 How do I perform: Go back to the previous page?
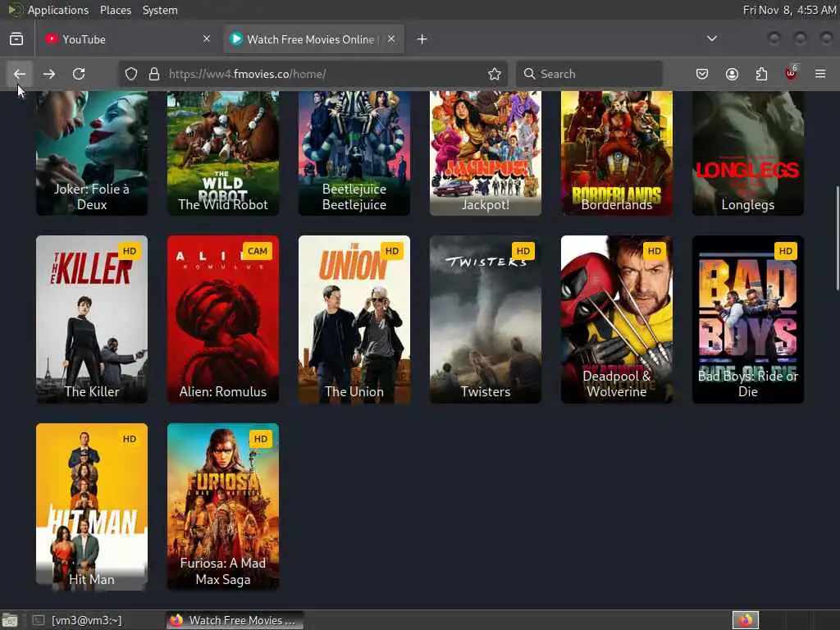click(20, 74)
